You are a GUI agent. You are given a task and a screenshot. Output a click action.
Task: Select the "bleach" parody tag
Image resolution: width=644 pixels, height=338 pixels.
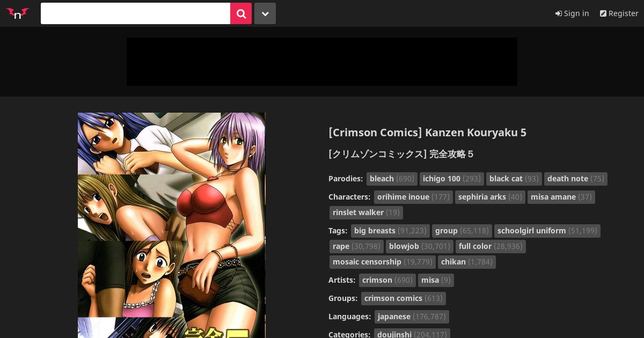(x=392, y=179)
